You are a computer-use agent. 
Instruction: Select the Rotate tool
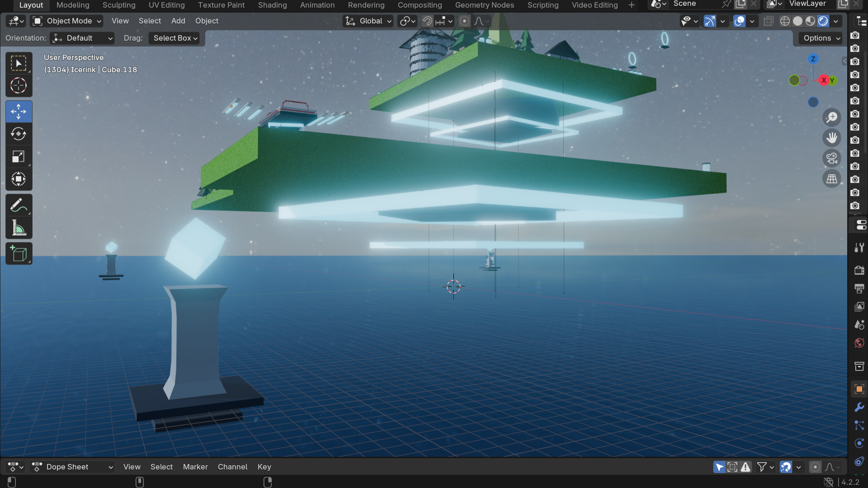[19, 134]
